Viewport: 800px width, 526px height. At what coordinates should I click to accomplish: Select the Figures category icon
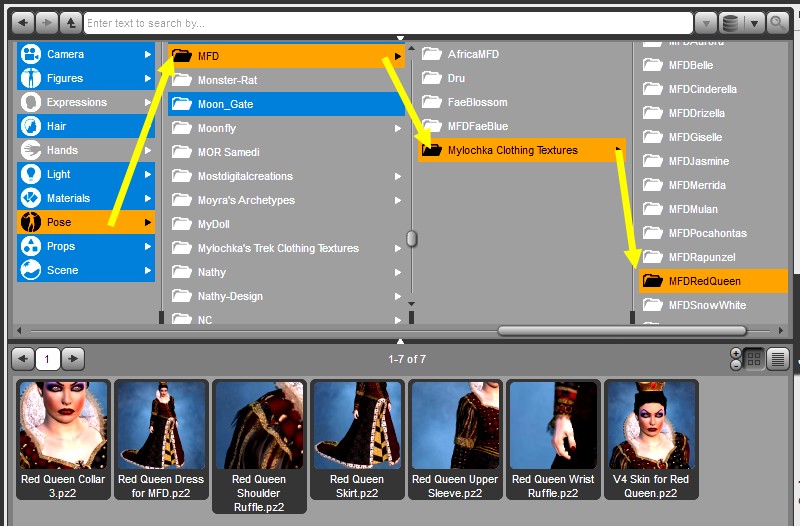point(31,78)
